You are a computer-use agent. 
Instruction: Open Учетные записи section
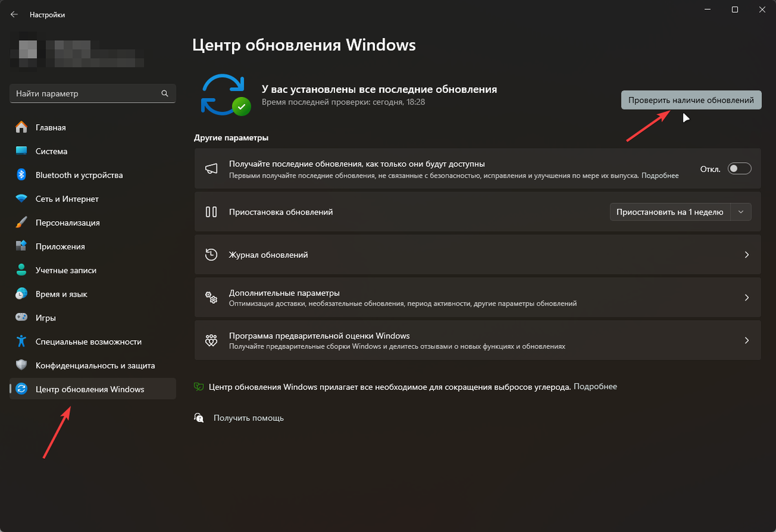coord(92,270)
